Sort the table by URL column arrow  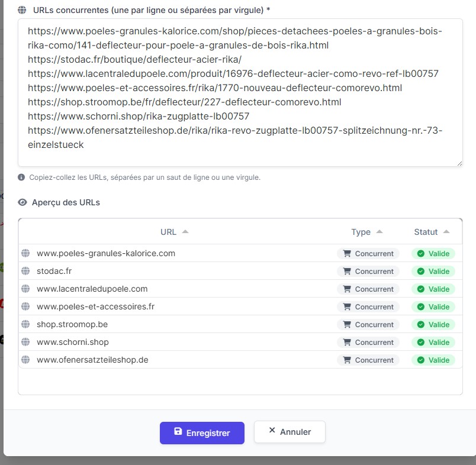click(x=185, y=232)
